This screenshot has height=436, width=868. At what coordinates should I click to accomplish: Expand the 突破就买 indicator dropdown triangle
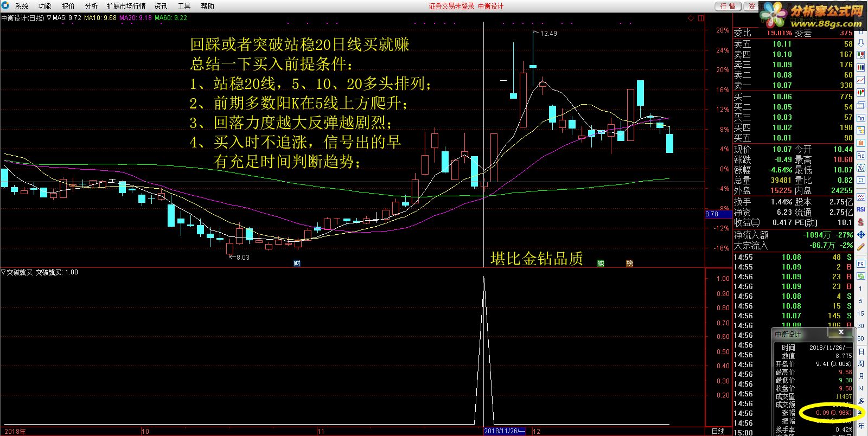click(x=3, y=272)
